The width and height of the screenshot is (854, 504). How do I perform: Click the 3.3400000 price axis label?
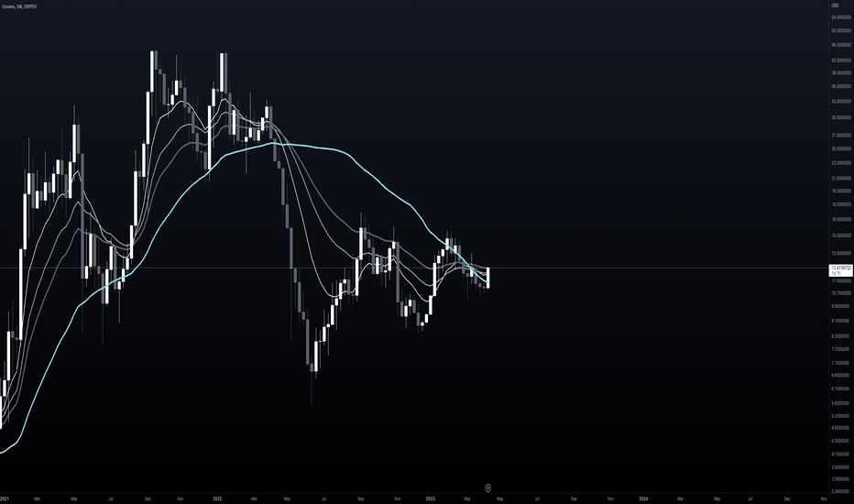pyautogui.click(x=841, y=491)
